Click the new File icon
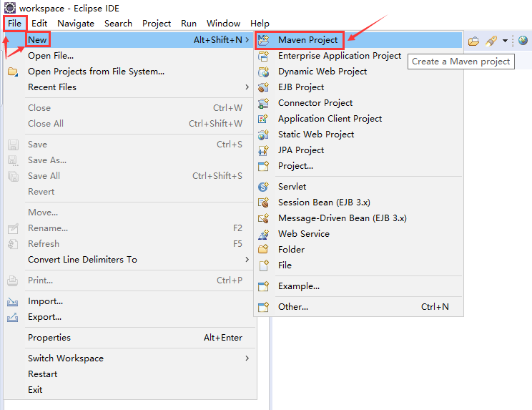The width and height of the screenshot is (532, 410). [264, 265]
